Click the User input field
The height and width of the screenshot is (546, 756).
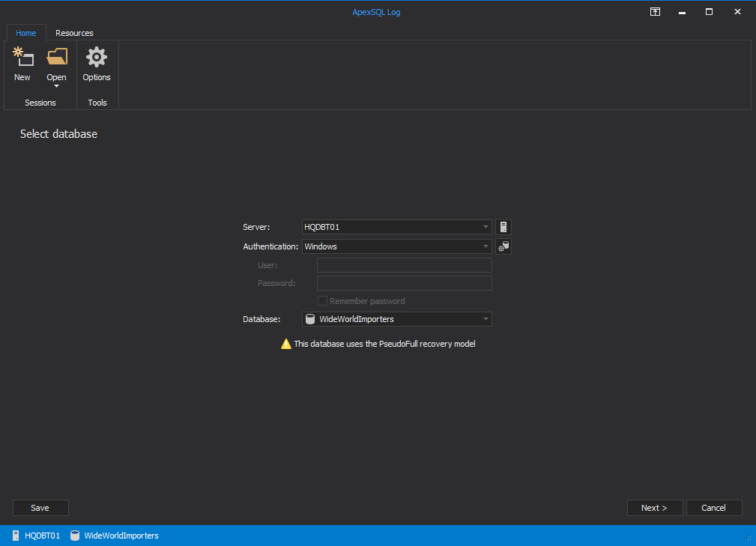click(404, 265)
